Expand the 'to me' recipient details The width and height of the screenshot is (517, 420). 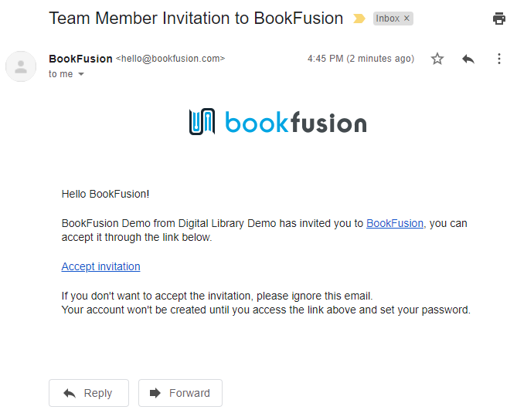(x=81, y=74)
